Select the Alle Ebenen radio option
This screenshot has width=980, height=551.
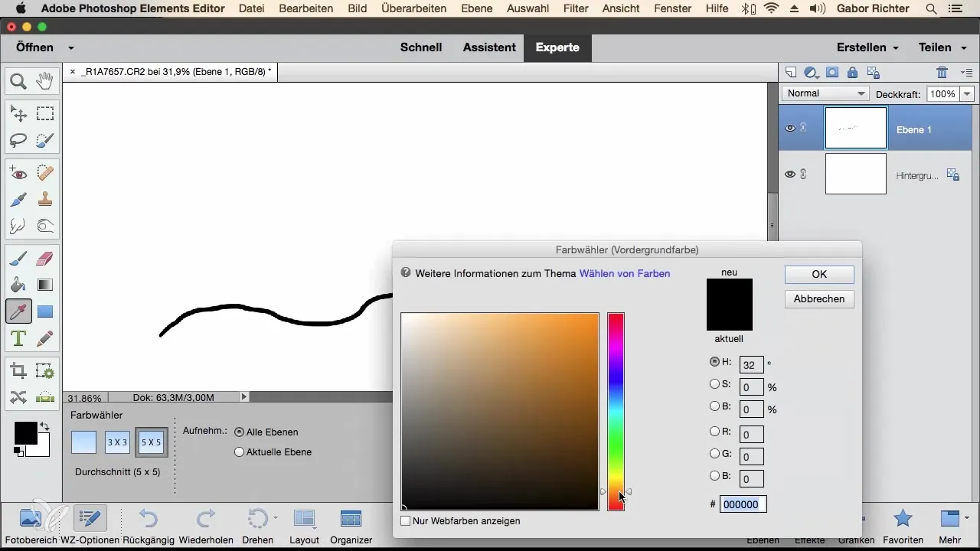pyautogui.click(x=239, y=432)
